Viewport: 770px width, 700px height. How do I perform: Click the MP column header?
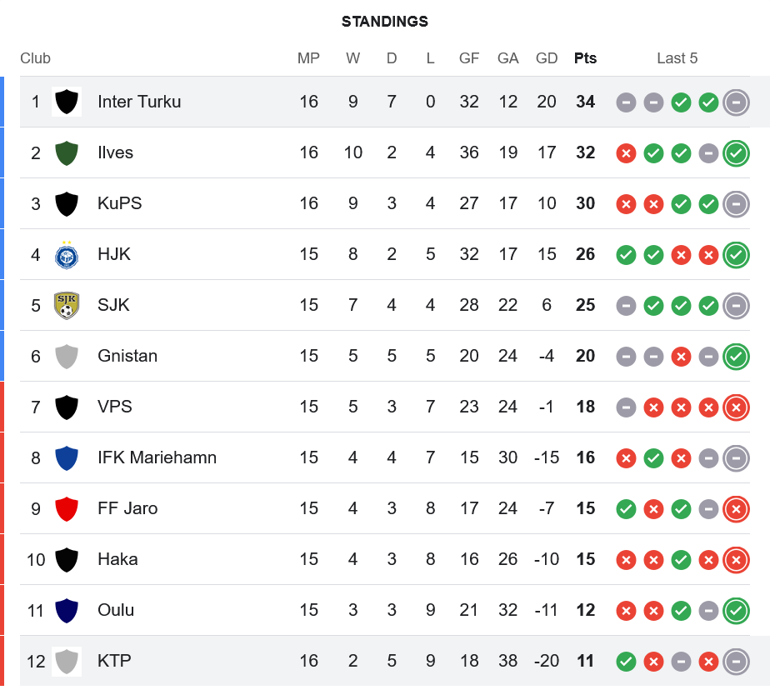308,58
